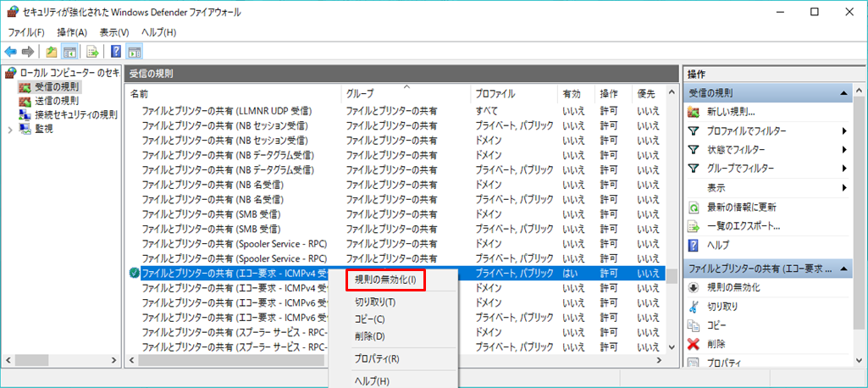This screenshot has height=388, width=868.
Task: Open Help via blue question toolbar icon
Action: pos(116,52)
